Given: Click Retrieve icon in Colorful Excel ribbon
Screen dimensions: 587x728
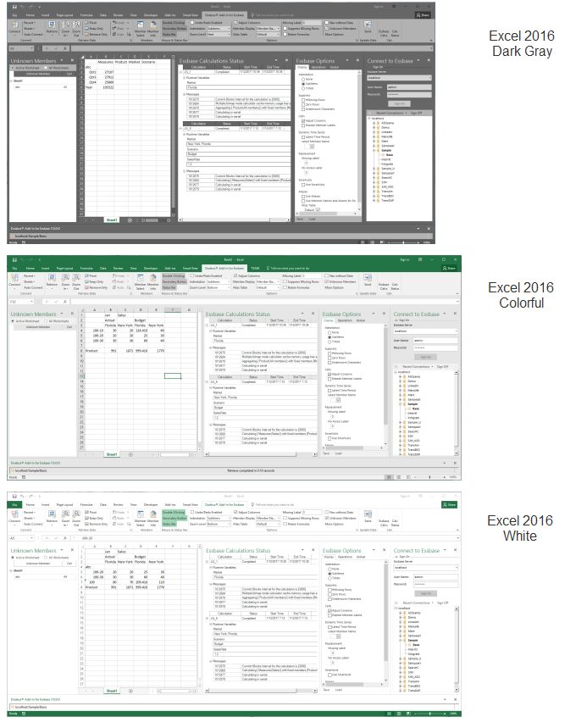Looking at the screenshot, I should pyautogui.click(x=52, y=278).
